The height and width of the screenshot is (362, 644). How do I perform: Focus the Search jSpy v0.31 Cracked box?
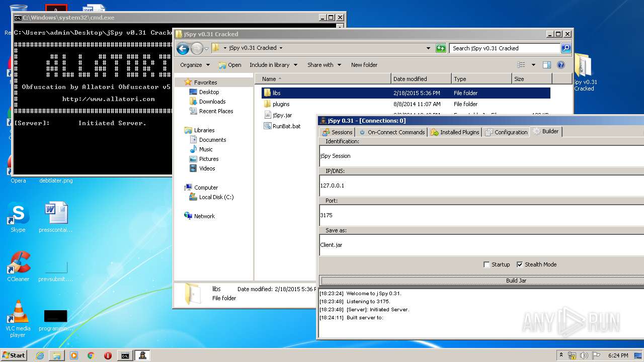(x=505, y=48)
